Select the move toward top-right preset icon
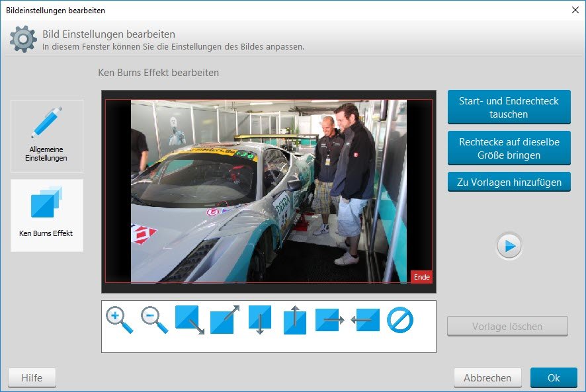 [225, 320]
